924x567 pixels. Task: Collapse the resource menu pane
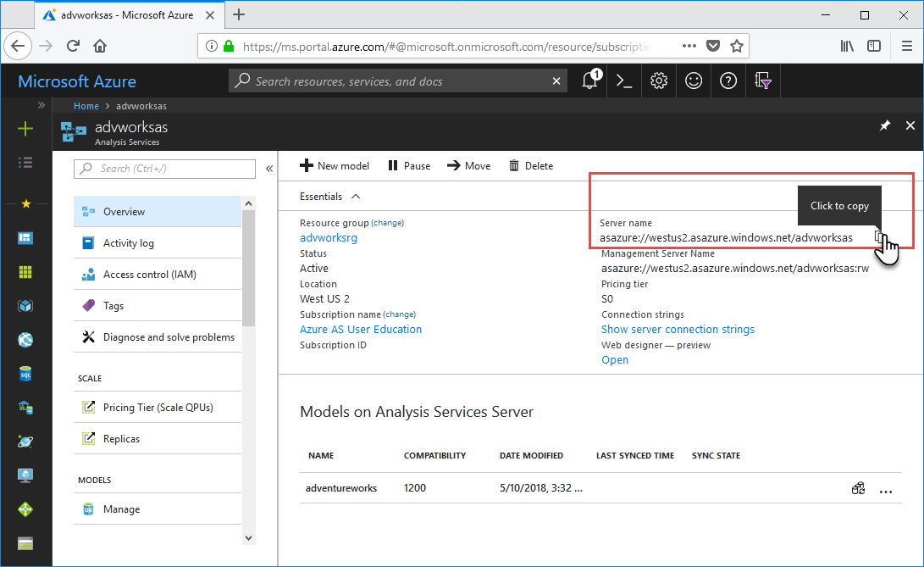point(269,169)
